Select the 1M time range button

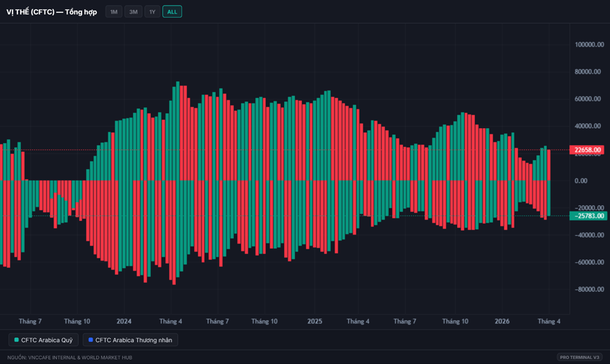(x=114, y=12)
